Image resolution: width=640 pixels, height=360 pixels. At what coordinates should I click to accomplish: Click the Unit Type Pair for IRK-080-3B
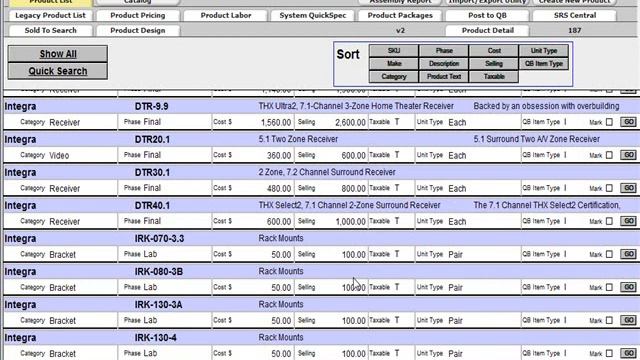(x=456, y=288)
